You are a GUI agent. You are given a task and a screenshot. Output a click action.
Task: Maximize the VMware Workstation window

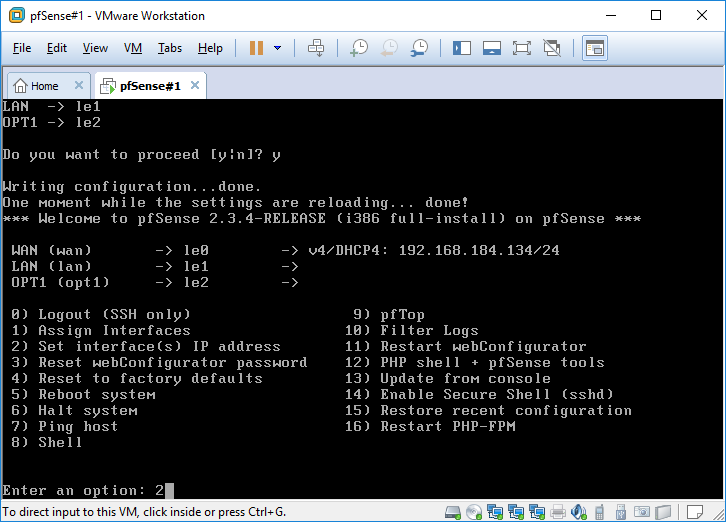coord(656,15)
